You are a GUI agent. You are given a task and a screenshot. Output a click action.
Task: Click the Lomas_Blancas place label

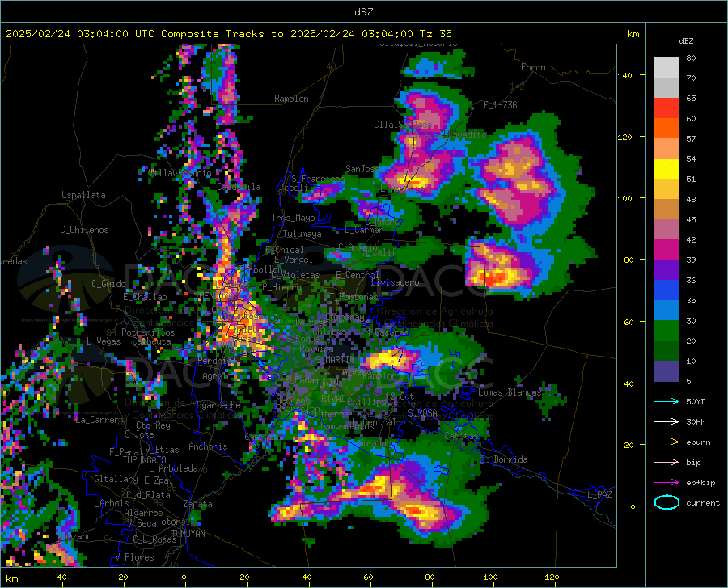point(510,392)
